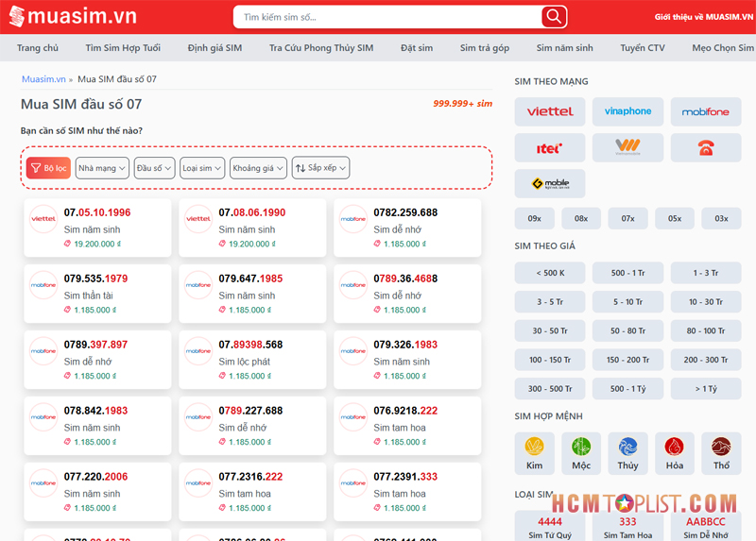Open the Sim năm sinh menu item
Viewport: 756px width, 541px height.
[564, 48]
